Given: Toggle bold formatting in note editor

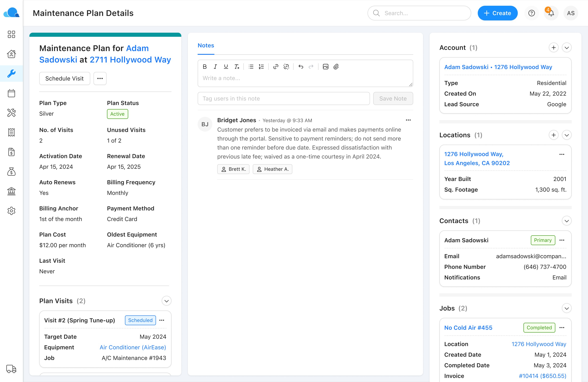Looking at the screenshot, I should 205,67.
